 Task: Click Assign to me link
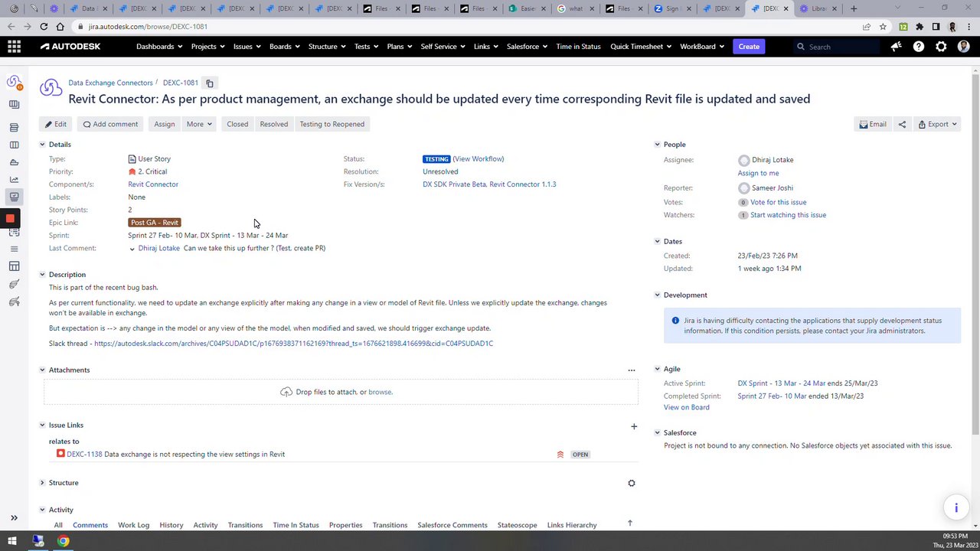[x=758, y=173]
